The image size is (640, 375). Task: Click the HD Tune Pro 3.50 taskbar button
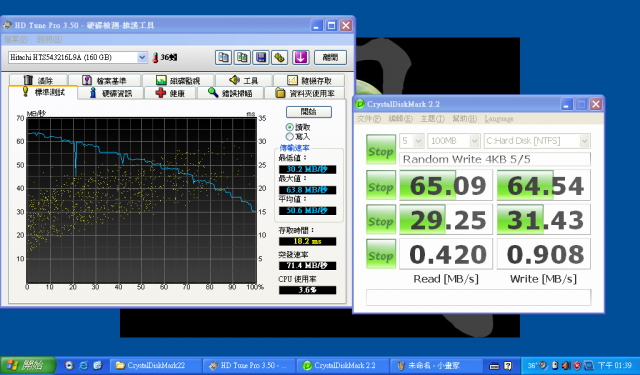point(249,366)
